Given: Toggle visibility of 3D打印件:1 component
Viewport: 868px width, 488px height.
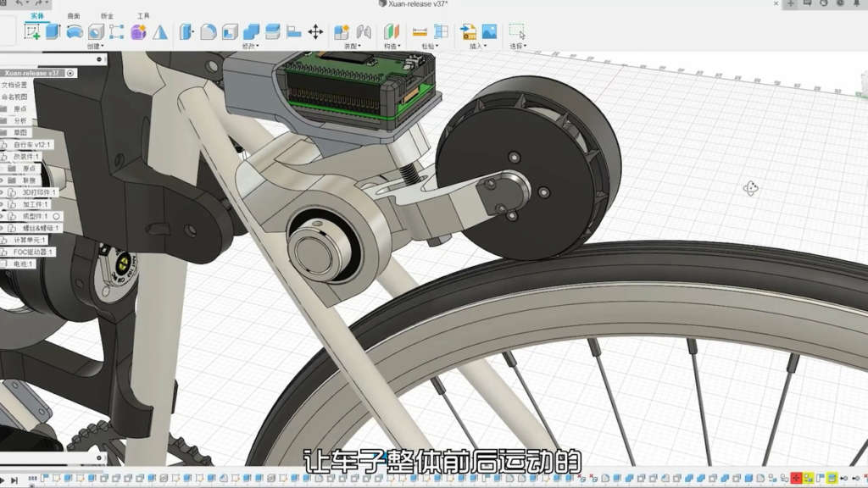Looking at the screenshot, I should coord(3,192).
